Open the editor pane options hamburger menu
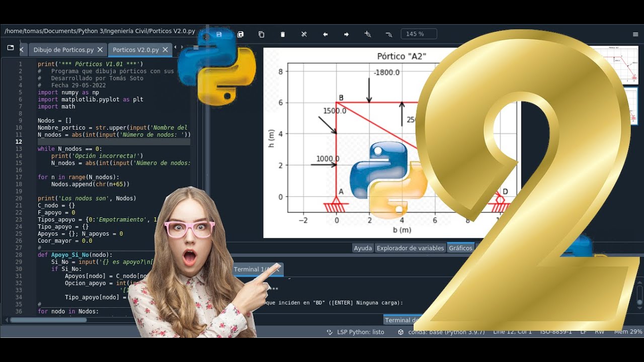The height and width of the screenshot is (362, 644). click(x=196, y=48)
